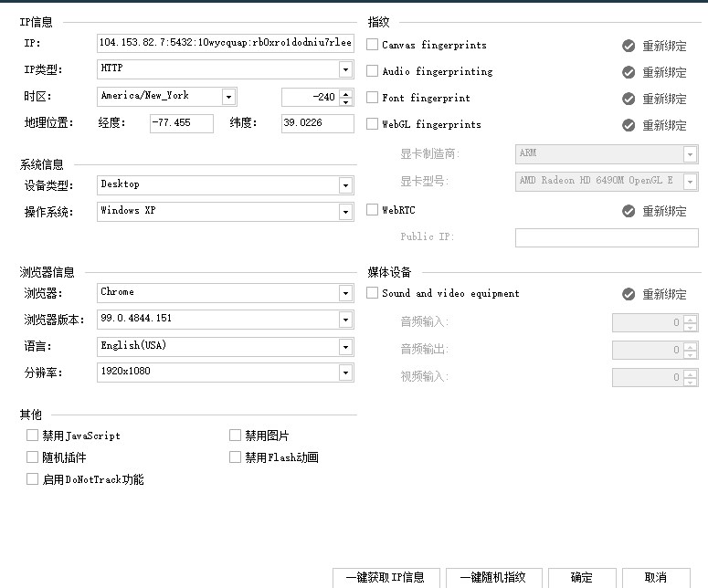
Task: Click rebind checkmark icon for Font fingerprint
Action: pyautogui.click(x=629, y=99)
